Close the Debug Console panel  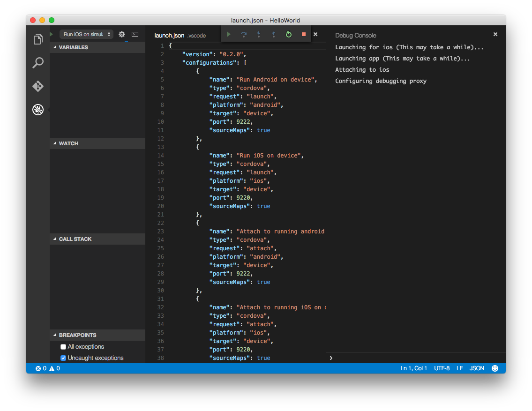(495, 34)
